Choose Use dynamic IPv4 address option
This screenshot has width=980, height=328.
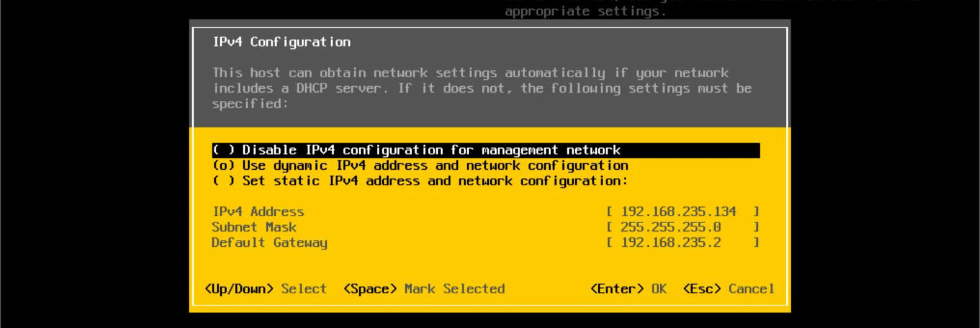pos(420,166)
